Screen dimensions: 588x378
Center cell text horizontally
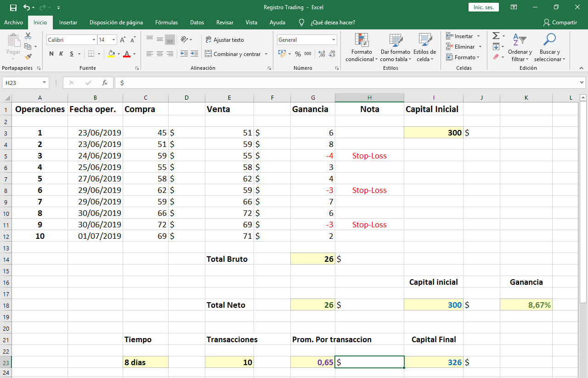160,54
